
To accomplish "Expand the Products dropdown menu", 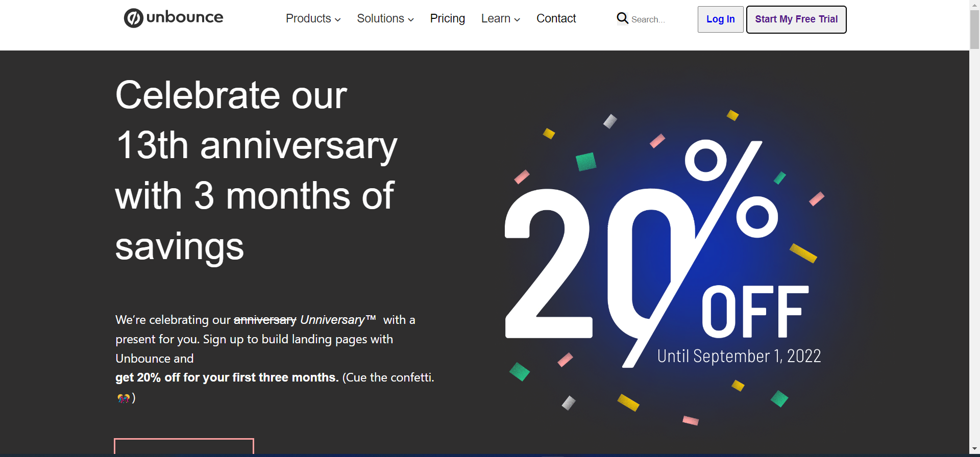I will (x=313, y=19).
